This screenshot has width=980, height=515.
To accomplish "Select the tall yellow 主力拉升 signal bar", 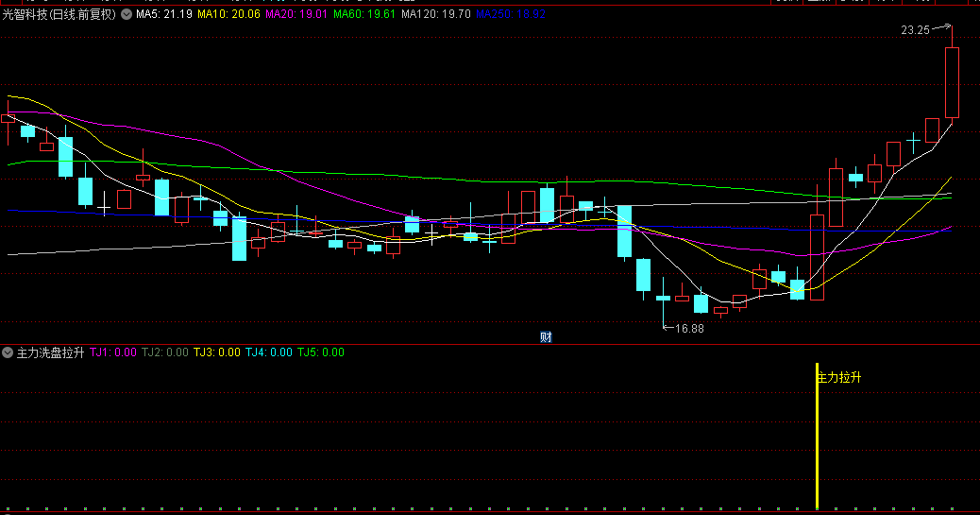I will (x=817, y=437).
